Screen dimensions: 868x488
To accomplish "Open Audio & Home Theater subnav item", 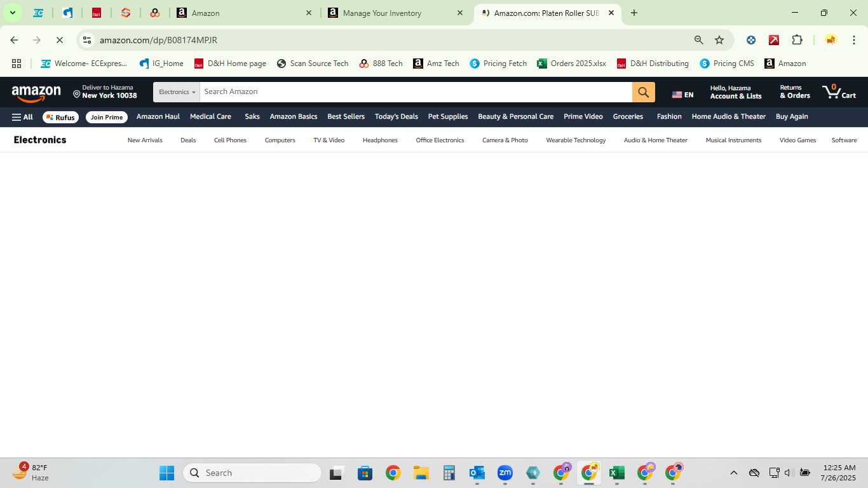I will (656, 140).
